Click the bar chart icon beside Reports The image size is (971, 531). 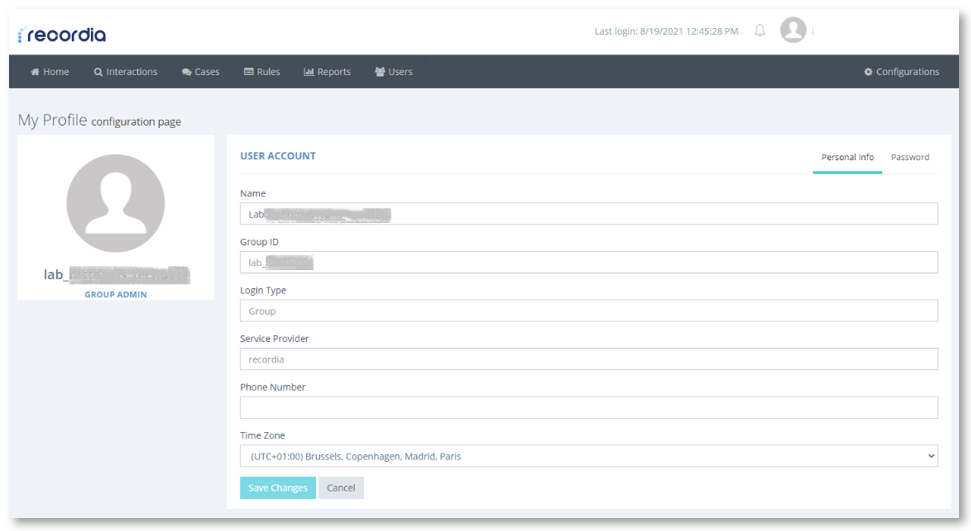coord(308,72)
